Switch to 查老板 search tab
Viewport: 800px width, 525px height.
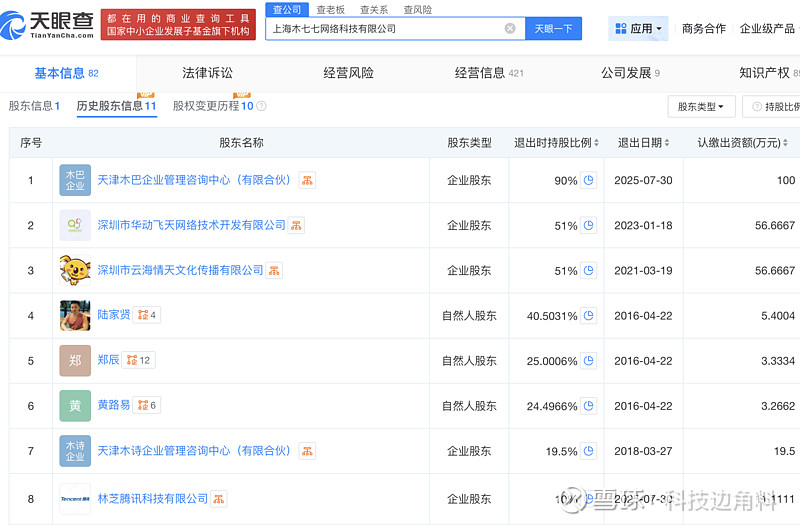pyautogui.click(x=331, y=10)
